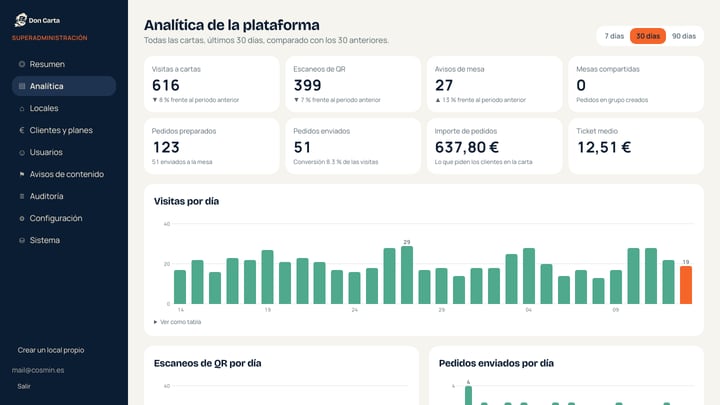Click the Usuarios sidebar icon
Screen dimensions: 720x405
point(22,152)
